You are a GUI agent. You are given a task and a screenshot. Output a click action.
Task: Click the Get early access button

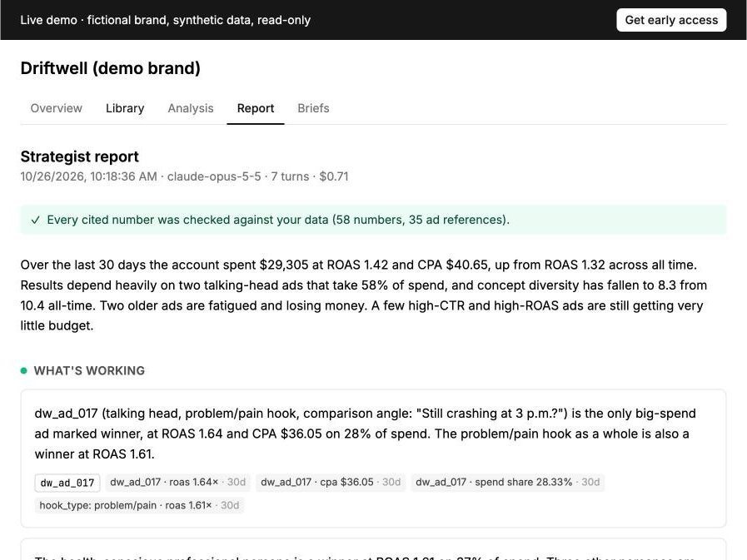(671, 20)
